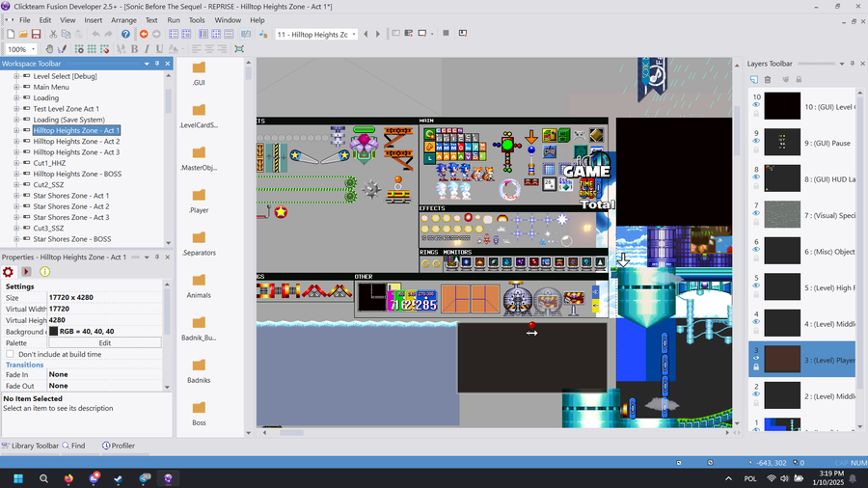
Task: Open the Badniks library folder
Action: pos(199,371)
